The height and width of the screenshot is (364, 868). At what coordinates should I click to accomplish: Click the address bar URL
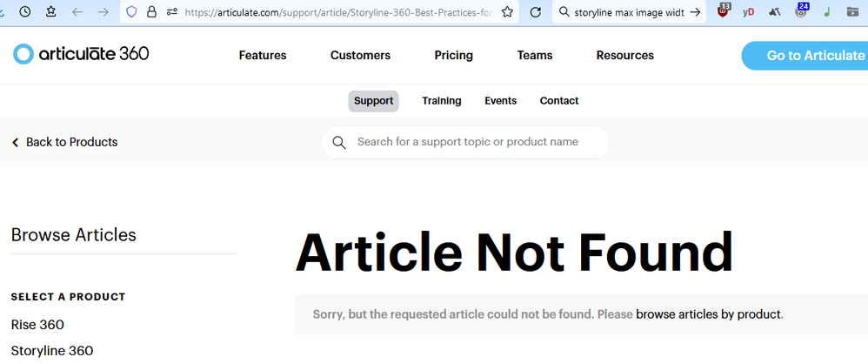340,11
